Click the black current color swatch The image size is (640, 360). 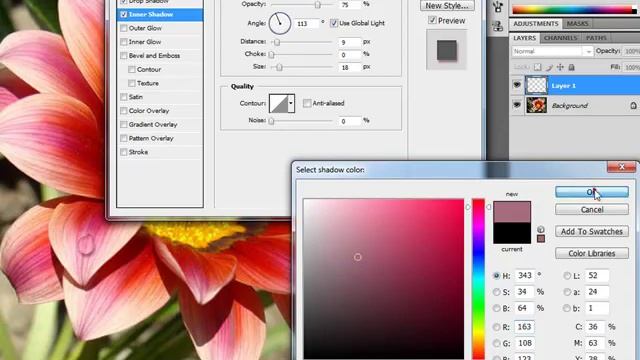[x=512, y=233]
